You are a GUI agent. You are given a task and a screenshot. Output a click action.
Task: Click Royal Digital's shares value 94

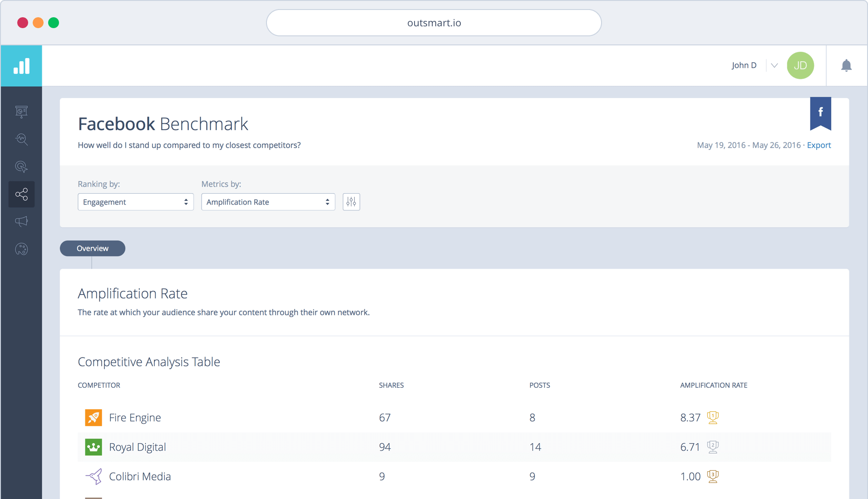point(385,447)
